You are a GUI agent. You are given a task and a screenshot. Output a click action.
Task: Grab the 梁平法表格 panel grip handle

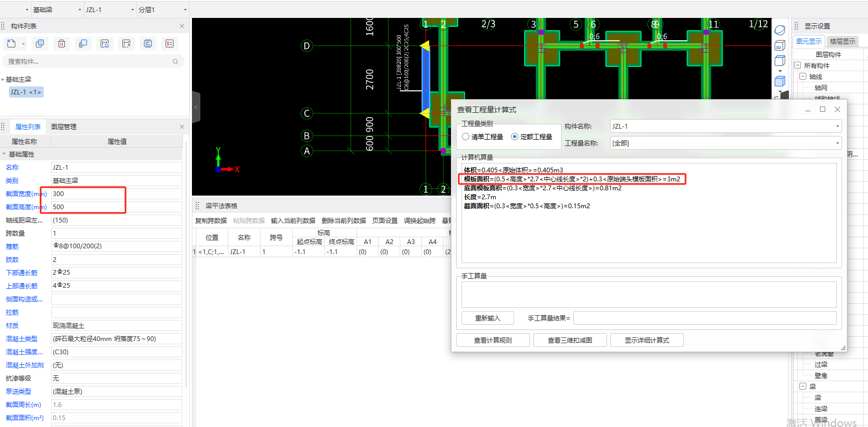pyautogui.click(x=198, y=206)
